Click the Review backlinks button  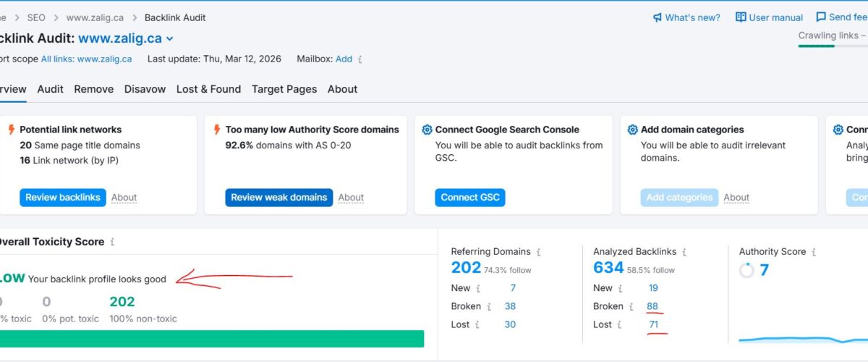point(63,198)
